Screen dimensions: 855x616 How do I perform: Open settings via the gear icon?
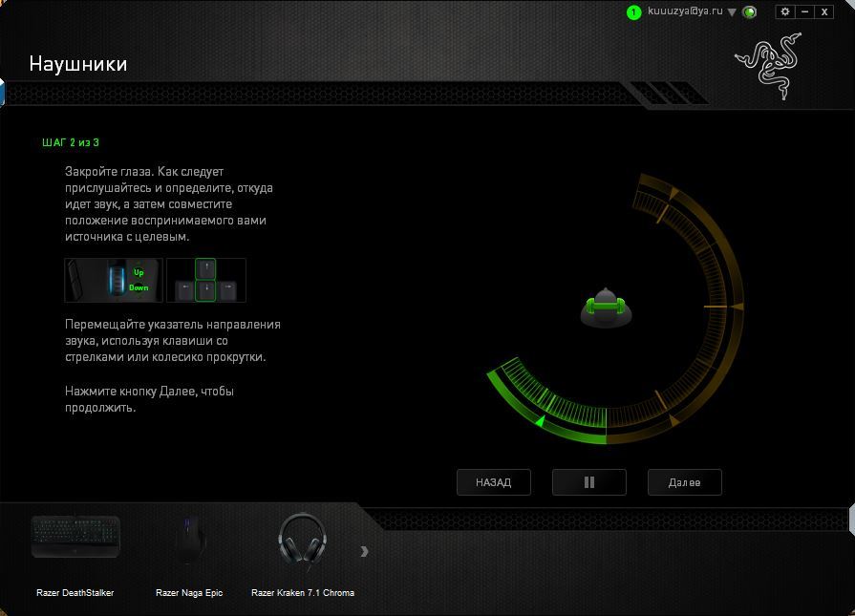785,11
